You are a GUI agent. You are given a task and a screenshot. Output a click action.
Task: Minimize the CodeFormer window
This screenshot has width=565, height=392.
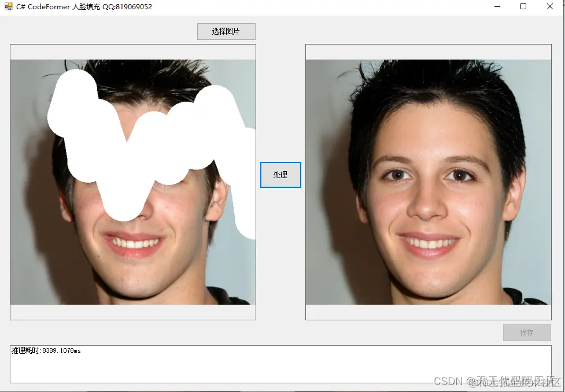point(497,6)
